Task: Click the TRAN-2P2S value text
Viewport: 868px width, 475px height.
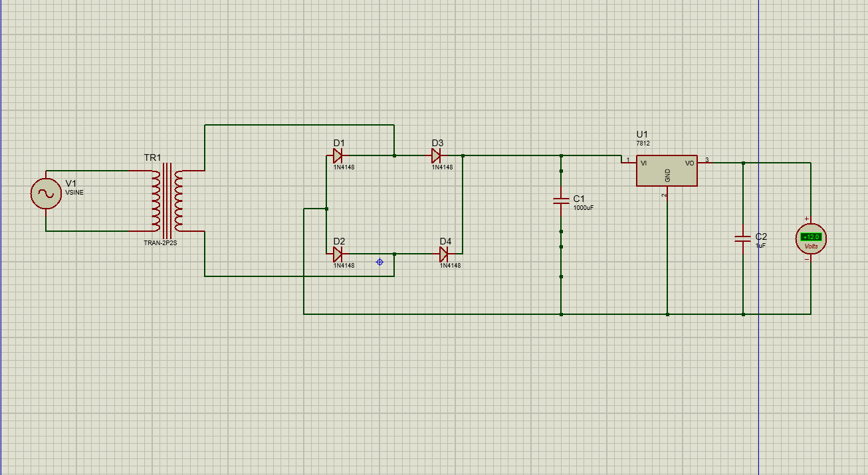Action: pyautogui.click(x=160, y=243)
